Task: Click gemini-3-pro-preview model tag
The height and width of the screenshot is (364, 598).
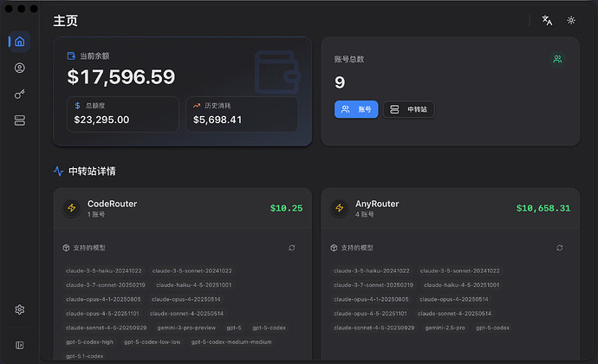Action: point(186,328)
